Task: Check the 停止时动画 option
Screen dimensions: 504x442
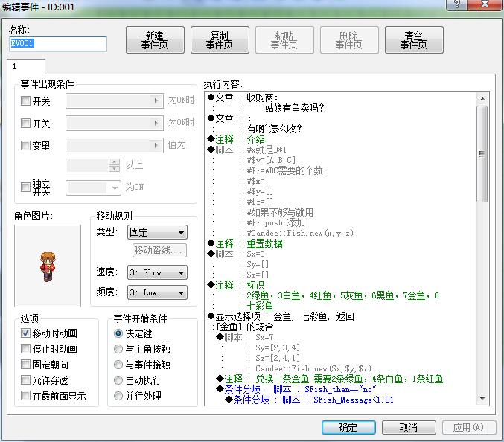Action: pos(25,349)
